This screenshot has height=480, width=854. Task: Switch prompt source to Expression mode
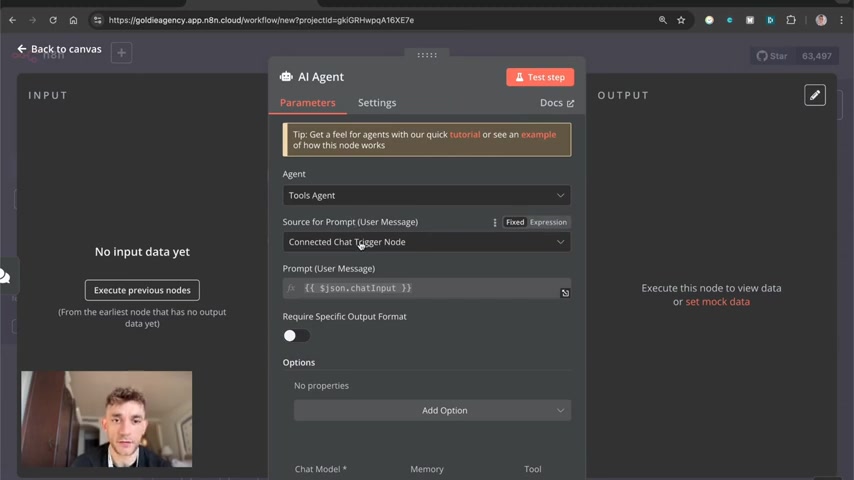pyautogui.click(x=548, y=222)
